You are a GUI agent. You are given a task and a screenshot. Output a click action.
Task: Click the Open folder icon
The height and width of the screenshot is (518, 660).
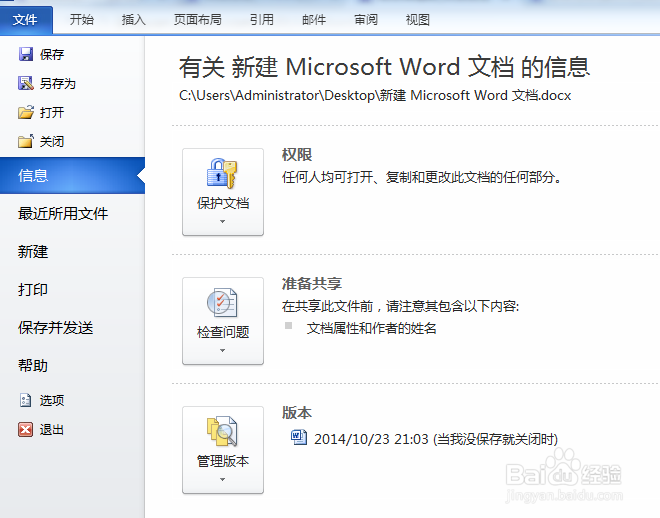pos(26,112)
